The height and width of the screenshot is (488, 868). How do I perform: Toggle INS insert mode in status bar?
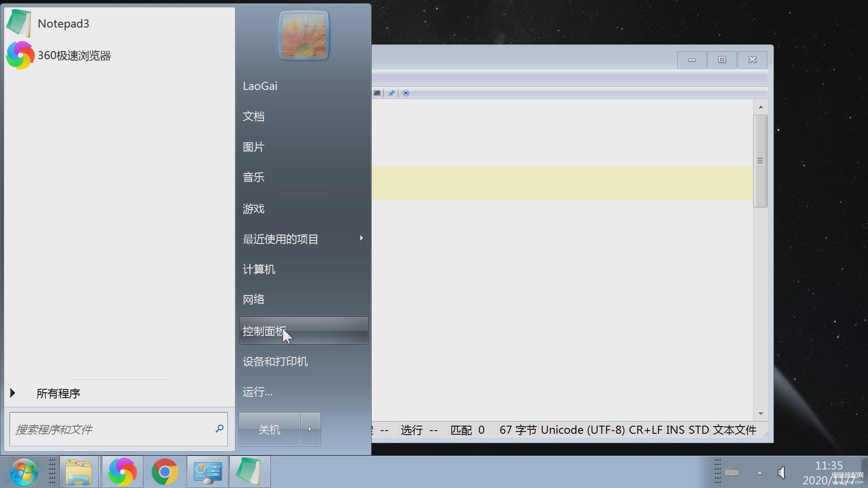pos(675,430)
